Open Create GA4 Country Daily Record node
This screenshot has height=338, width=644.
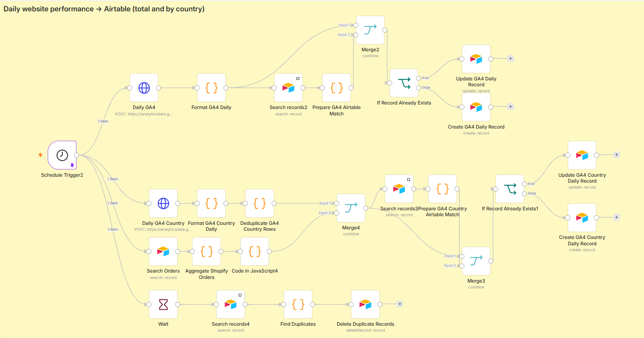582,218
